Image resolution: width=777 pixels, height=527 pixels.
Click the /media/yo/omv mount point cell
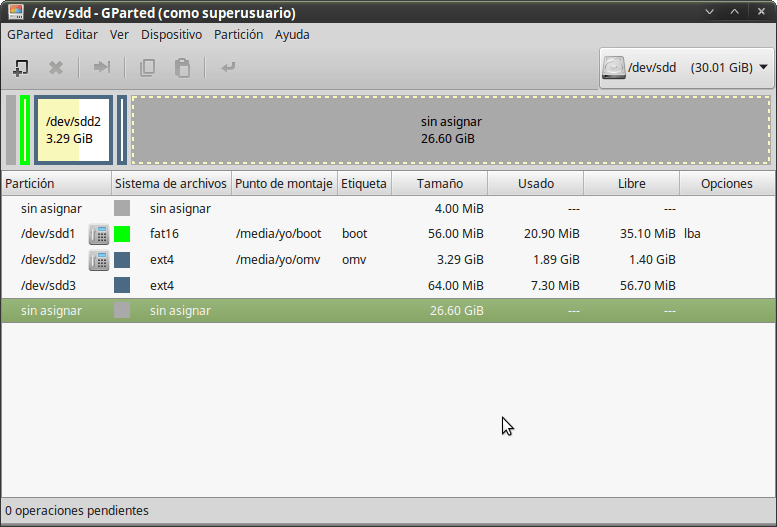pos(278,260)
